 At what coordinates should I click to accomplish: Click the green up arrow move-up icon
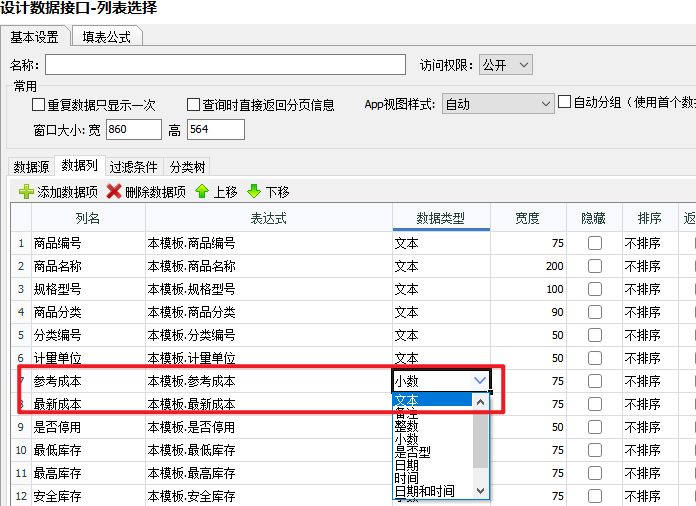coord(202,192)
